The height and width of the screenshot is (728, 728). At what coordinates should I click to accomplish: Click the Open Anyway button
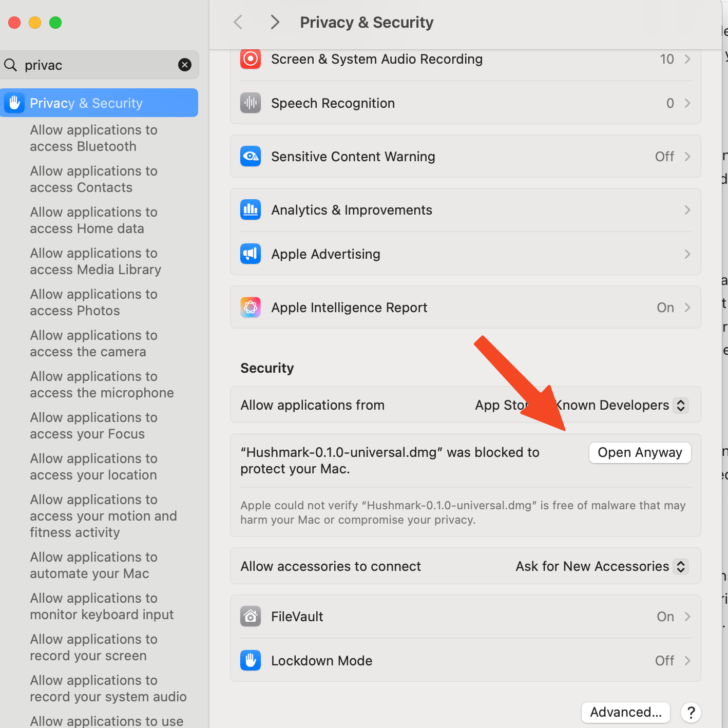(x=640, y=453)
